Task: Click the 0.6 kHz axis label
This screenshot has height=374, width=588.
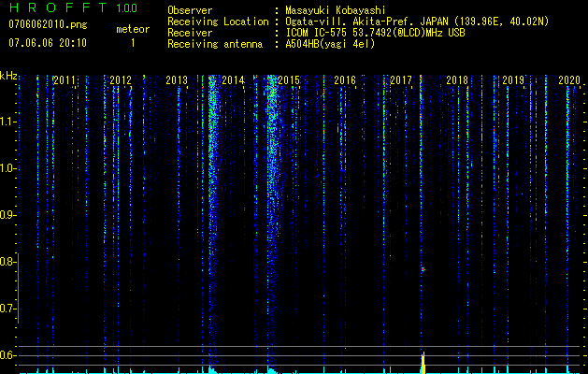Action: pos(7,355)
